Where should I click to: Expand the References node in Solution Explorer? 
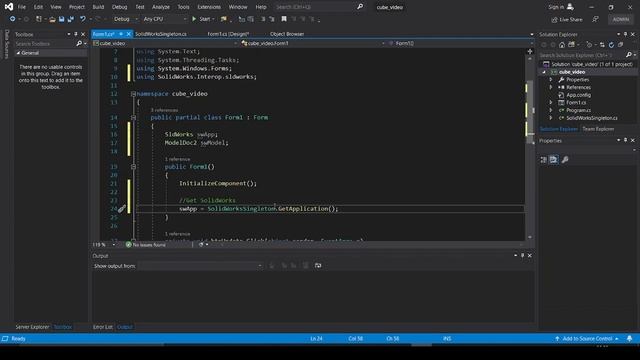[x=551, y=87]
